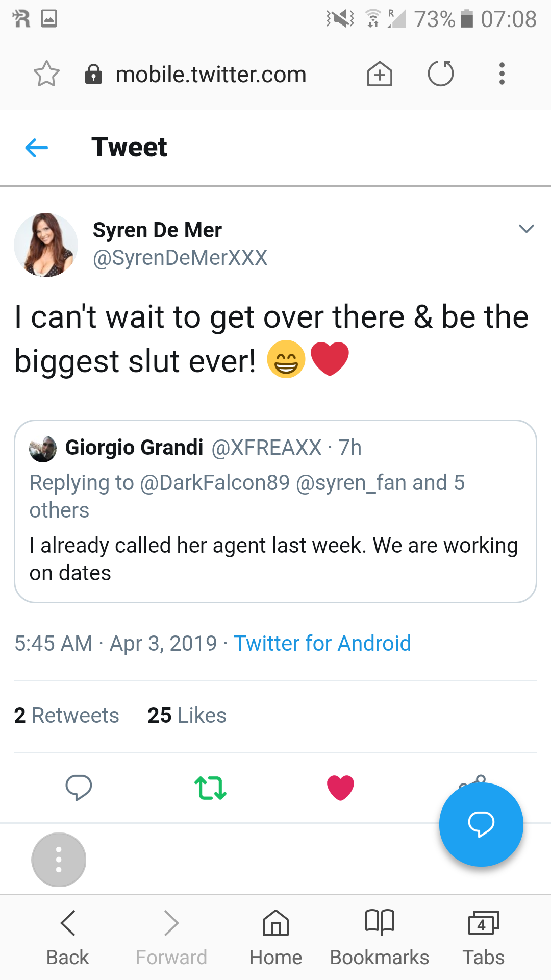The image size is (551, 980).
Task: Open the browser three-dot overflow menu
Action: pos(502,74)
